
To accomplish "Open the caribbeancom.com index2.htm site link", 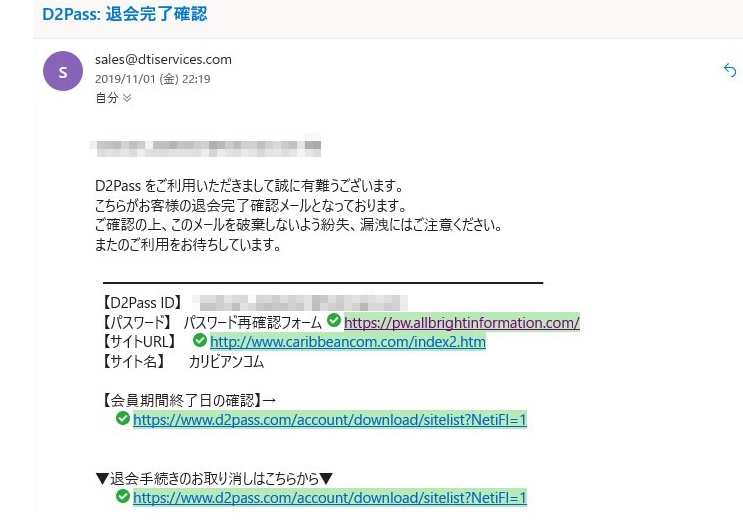I will [347, 342].
